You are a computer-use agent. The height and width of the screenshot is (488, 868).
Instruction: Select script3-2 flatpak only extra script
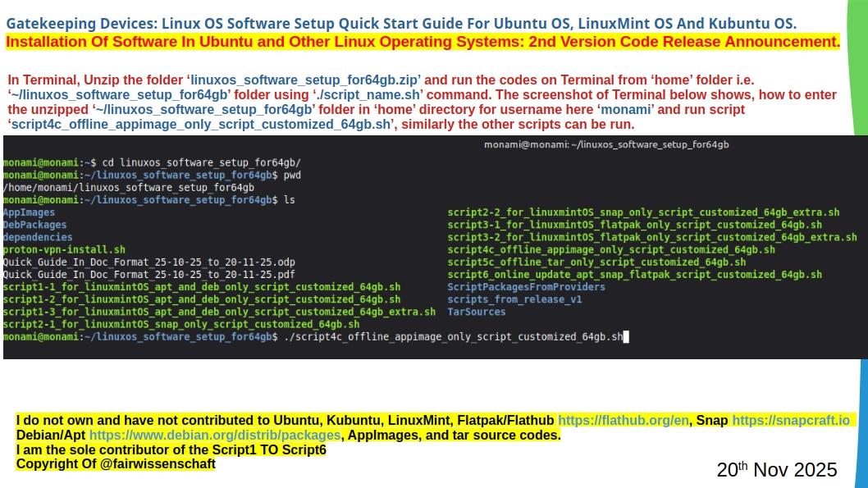pos(652,237)
